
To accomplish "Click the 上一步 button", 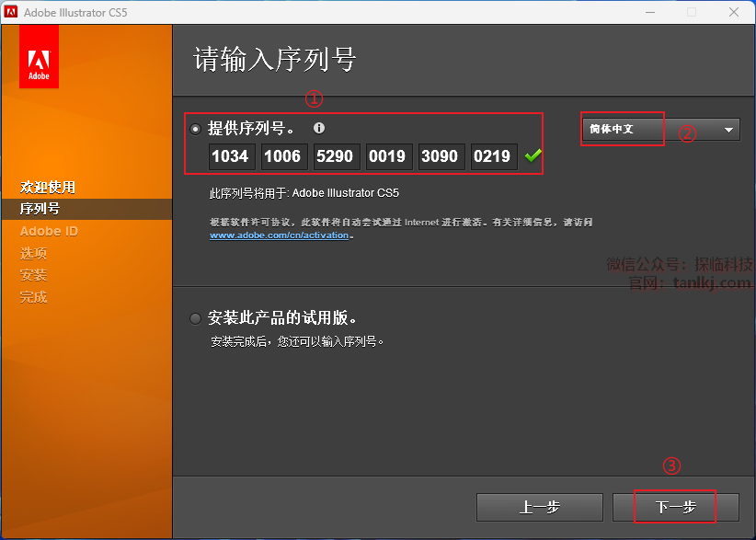I will (x=540, y=507).
